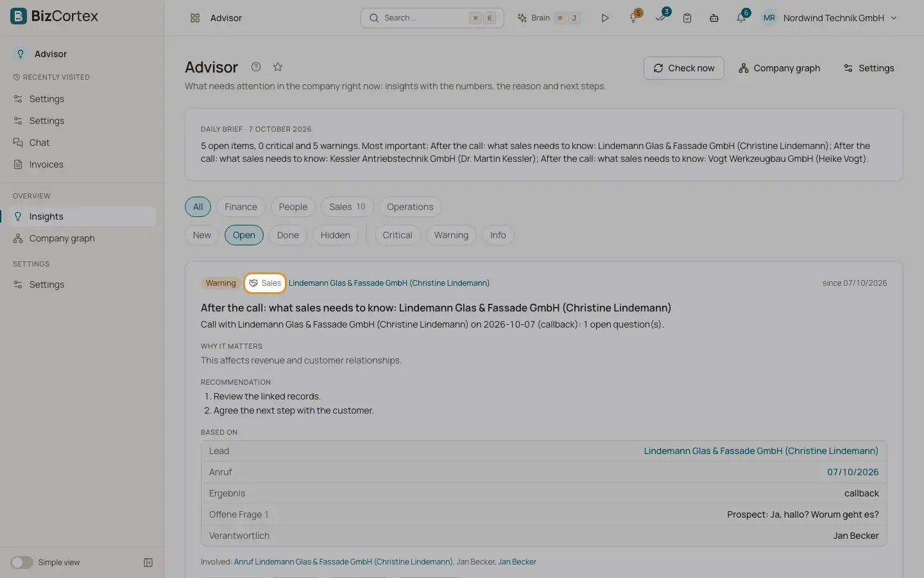Open the Jan Becker link in Involved line
Image resolution: width=924 pixels, height=578 pixels.
tap(517, 562)
